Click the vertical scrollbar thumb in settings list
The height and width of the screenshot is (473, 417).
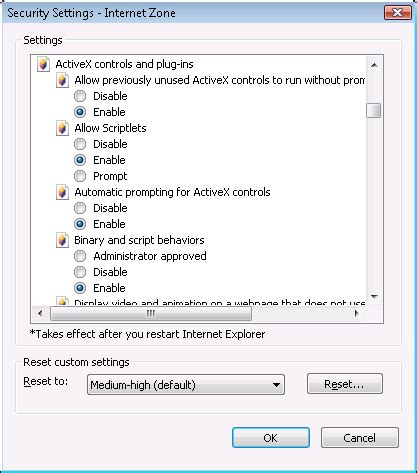click(373, 110)
